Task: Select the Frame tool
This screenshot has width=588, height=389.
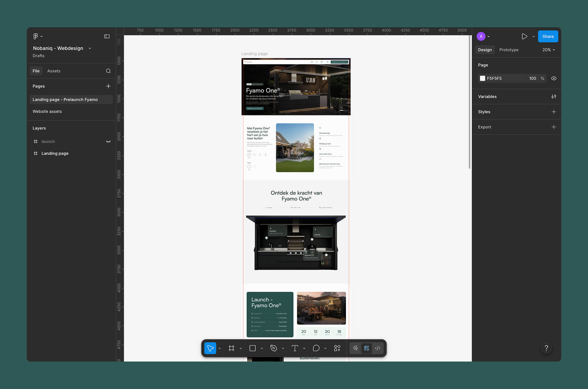Action: click(232, 348)
